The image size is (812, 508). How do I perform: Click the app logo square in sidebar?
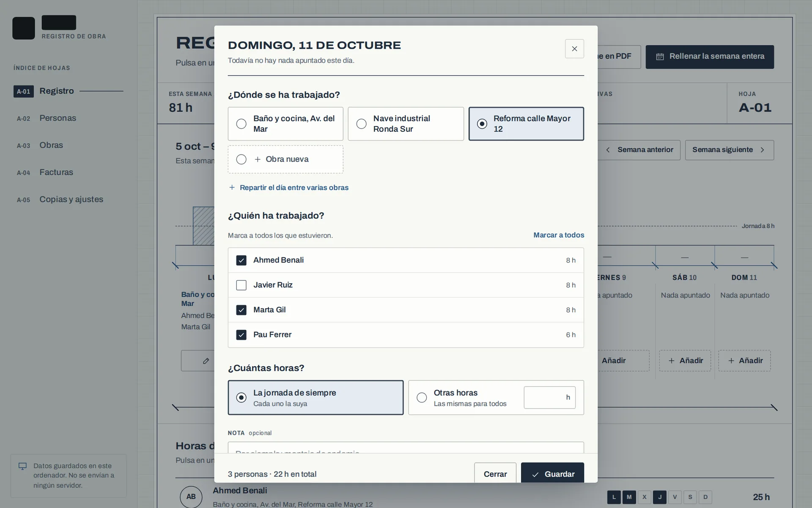point(24,28)
